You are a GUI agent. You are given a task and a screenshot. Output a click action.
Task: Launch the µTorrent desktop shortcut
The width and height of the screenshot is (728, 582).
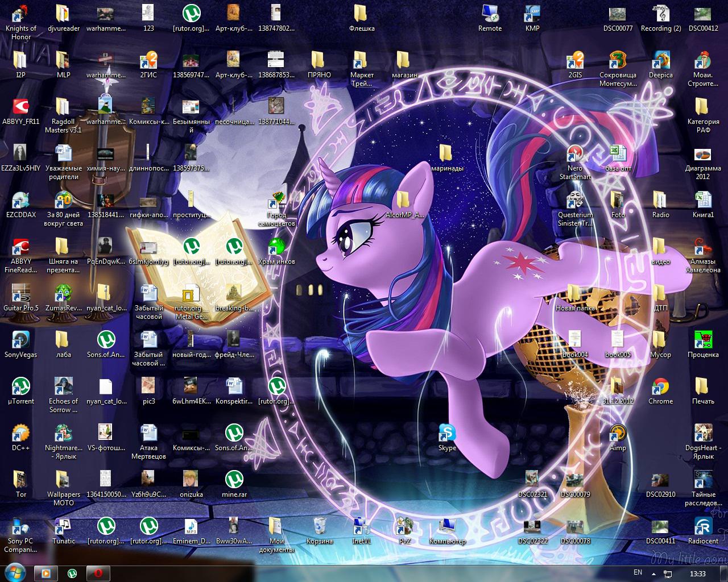(x=21, y=391)
